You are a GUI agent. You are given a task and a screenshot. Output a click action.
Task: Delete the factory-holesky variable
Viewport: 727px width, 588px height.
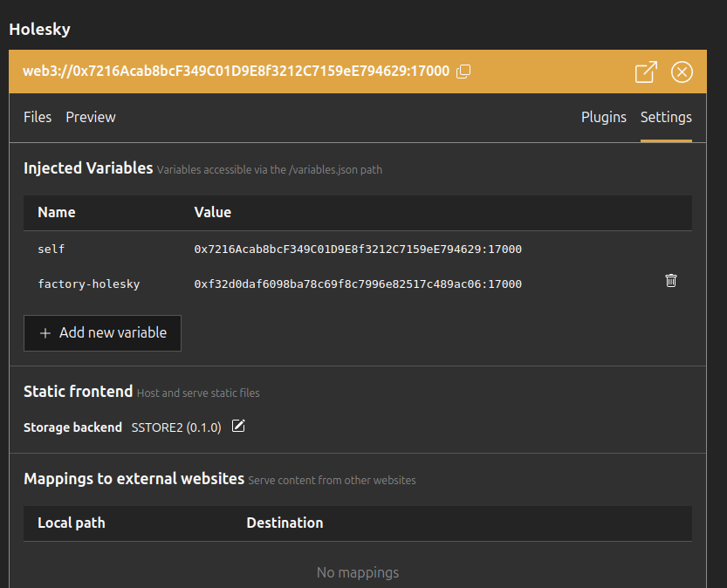671,280
